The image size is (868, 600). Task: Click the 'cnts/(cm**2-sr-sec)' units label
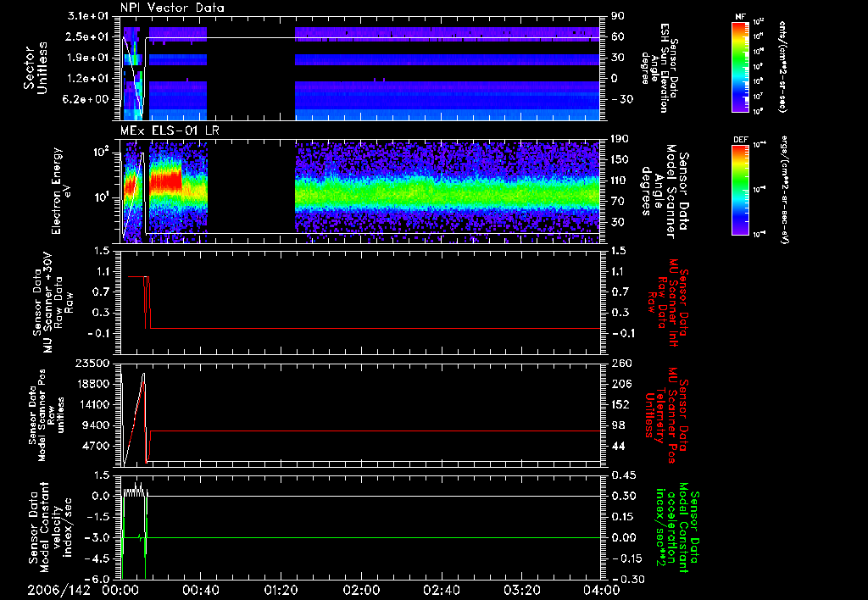[x=782, y=66]
